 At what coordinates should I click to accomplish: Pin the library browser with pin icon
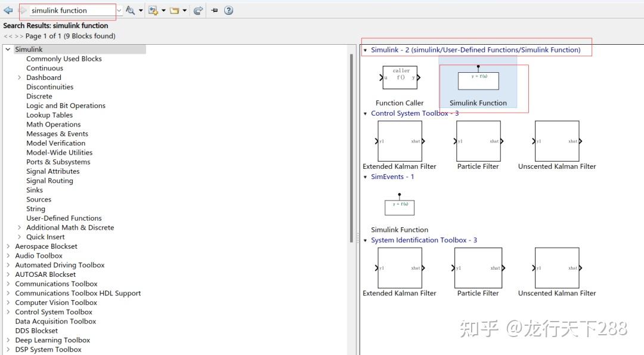(x=215, y=10)
